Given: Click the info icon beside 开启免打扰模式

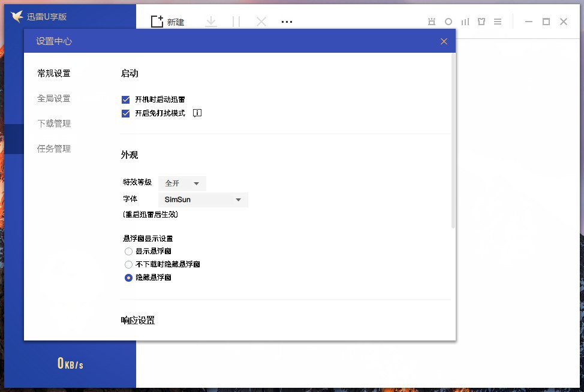Looking at the screenshot, I should click(197, 113).
